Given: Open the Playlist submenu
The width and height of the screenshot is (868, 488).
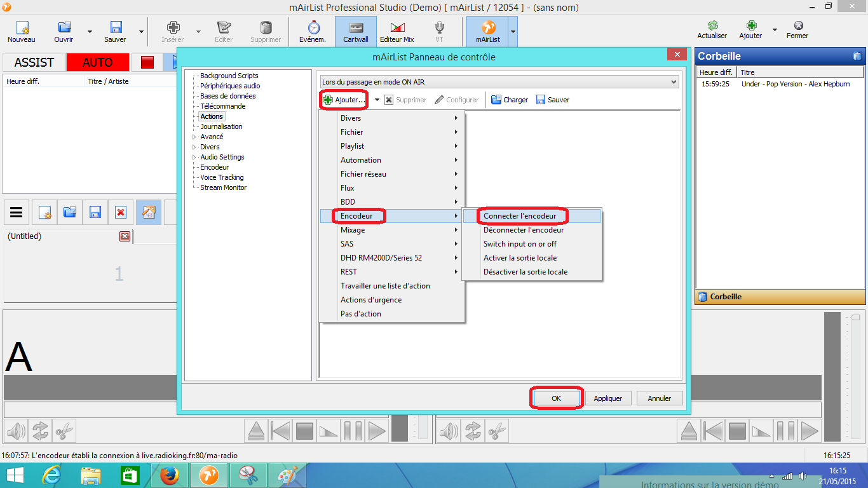Looking at the screenshot, I should [x=392, y=146].
